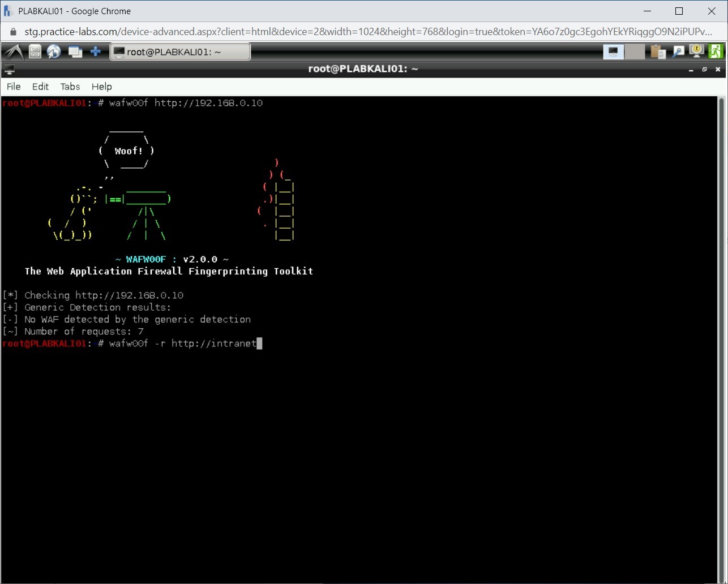This screenshot has height=584, width=728.
Task: Open the File menu
Action: click(x=14, y=87)
